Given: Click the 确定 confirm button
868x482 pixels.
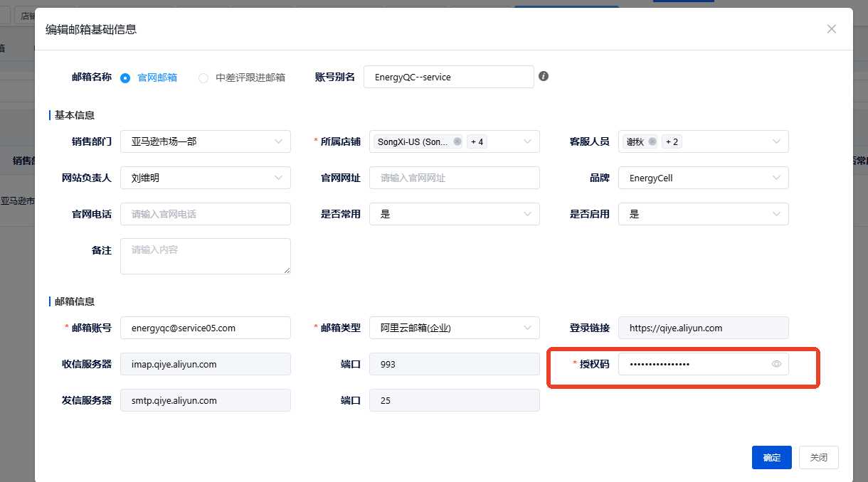Looking at the screenshot, I should (x=771, y=457).
